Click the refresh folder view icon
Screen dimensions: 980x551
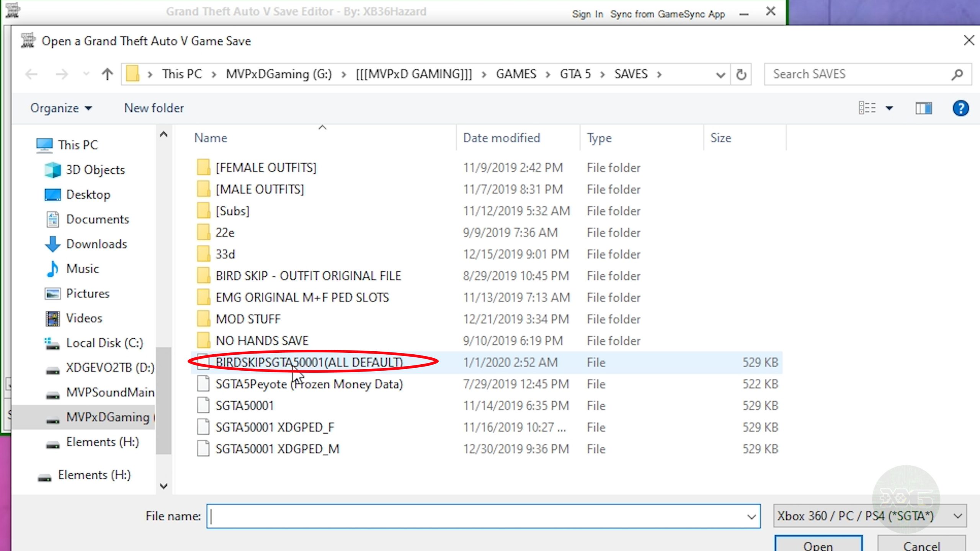pyautogui.click(x=740, y=74)
